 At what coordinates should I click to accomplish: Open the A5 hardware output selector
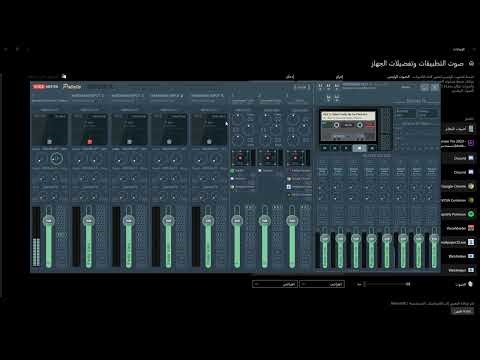[x=337, y=98]
